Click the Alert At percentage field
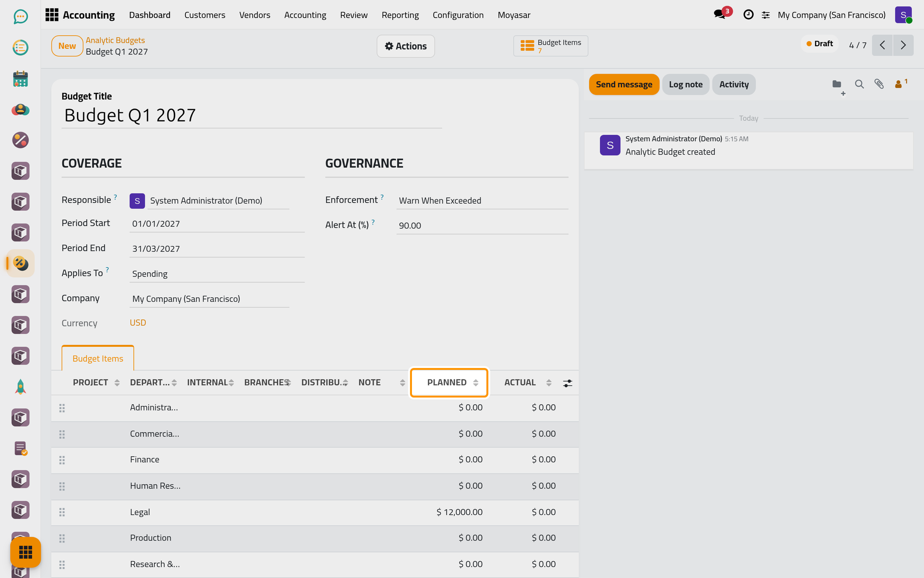 point(482,226)
